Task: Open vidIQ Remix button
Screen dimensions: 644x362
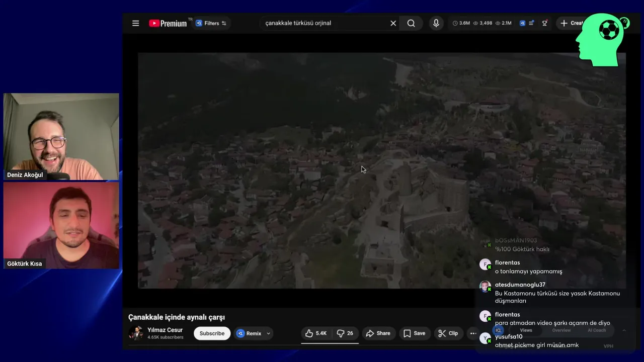Action: (x=249, y=333)
